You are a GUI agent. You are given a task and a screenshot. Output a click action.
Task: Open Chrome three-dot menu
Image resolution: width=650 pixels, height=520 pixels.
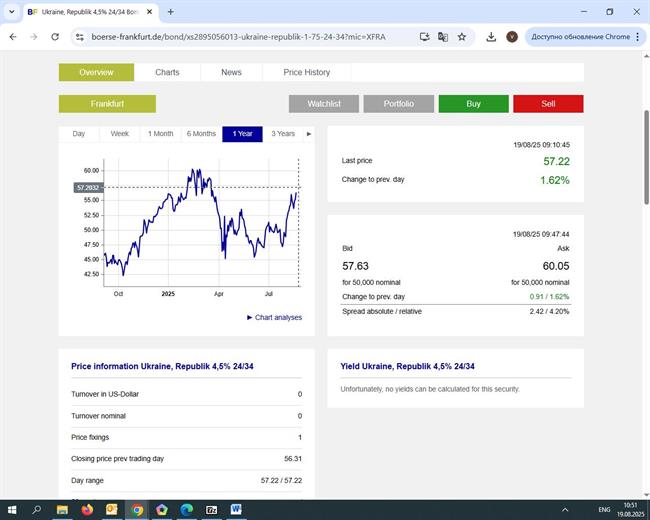tap(638, 37)
